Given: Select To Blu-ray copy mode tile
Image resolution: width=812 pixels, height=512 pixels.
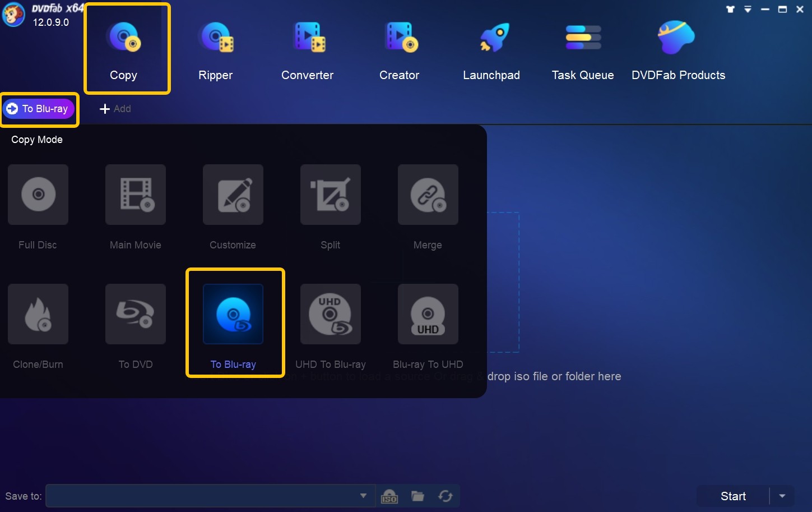Looking at the screenshot, I should (x=233, y=326).
